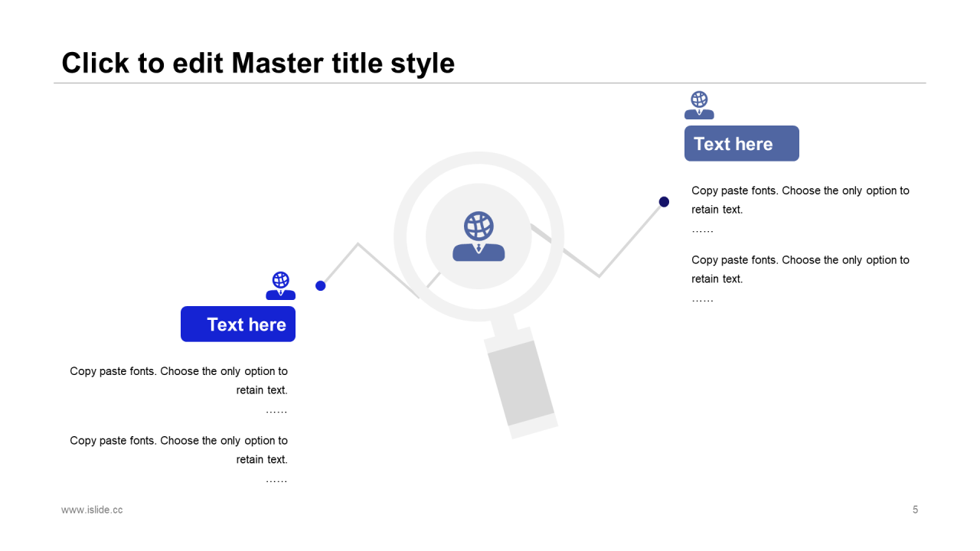Select slide number 5 in the footer
This screenshot has height=551, width=980.
pos(915,510)
